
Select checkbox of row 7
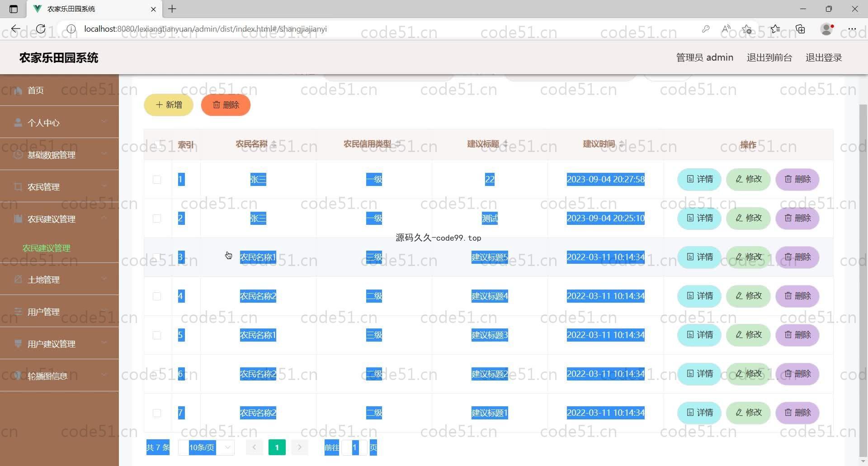[x=157, y=413]
